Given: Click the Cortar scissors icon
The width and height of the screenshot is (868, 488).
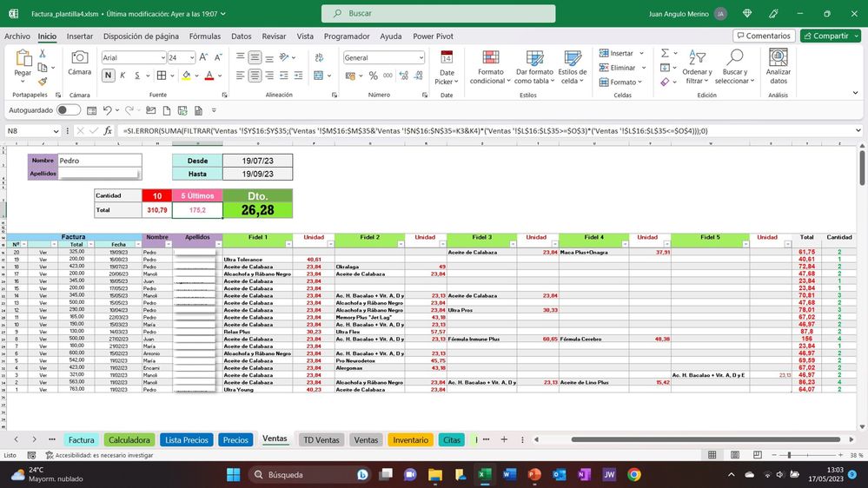Looking at the screenshot, I should 42,53.
